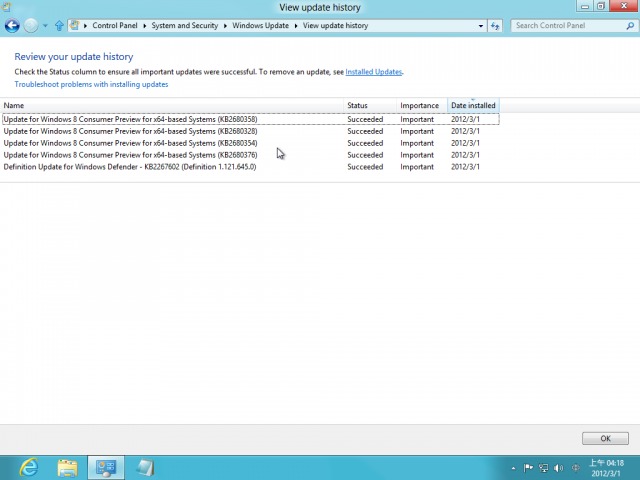Screen dimensions: 640x480
Task: Open Action Center flag icon
Action: coord(528,468)
